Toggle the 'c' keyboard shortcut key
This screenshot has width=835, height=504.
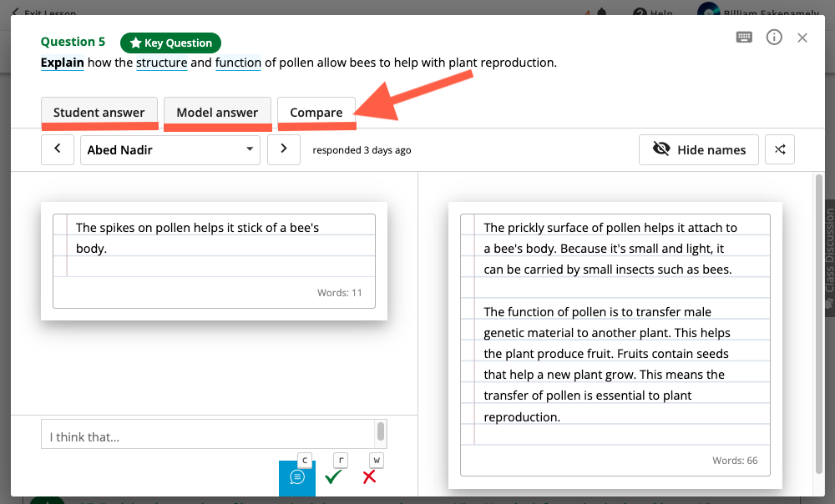(x=304, y=460)
